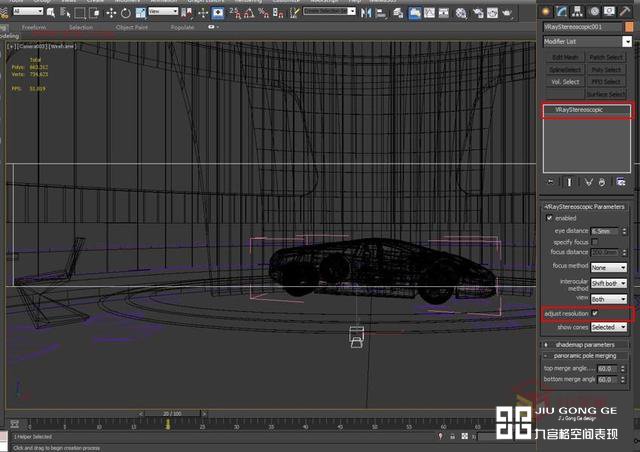
Task: Uncheck the enabled checkbox
Action: [x=549, y=217]
